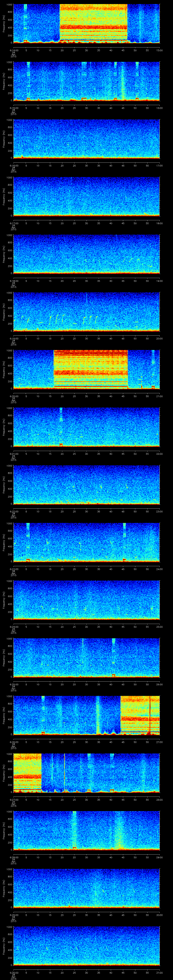Click the noise block ending the 6:26:00 spectrogram
This screenshot has height=980, width=173.
tap(140, 715)
